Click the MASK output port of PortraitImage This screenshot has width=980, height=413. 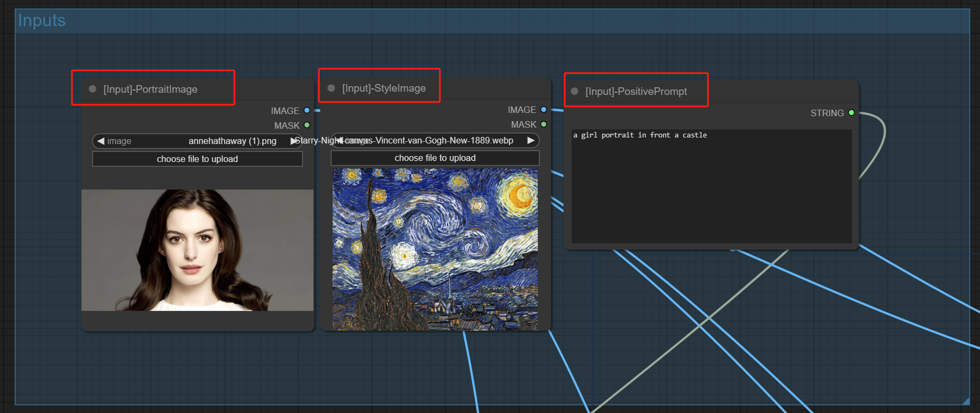(x=307, y=125)
